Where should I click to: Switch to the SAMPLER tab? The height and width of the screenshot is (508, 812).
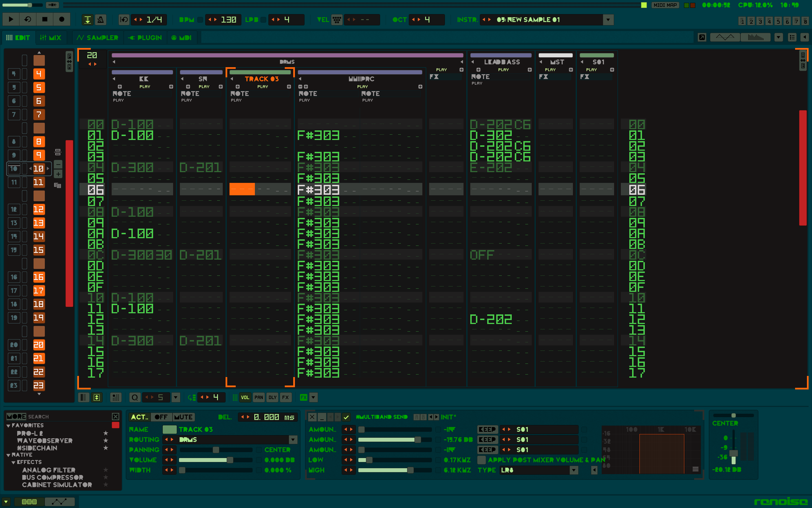click(98, 38)
